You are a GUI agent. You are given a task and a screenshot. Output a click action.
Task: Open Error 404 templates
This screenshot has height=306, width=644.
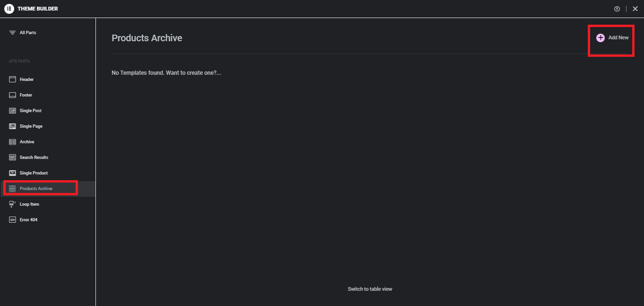click(x=29, y=220)
